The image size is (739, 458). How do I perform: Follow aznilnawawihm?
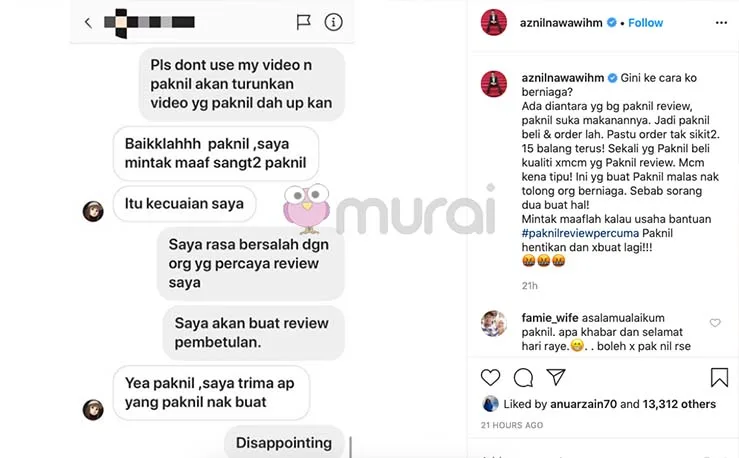[x=645, y=23]
